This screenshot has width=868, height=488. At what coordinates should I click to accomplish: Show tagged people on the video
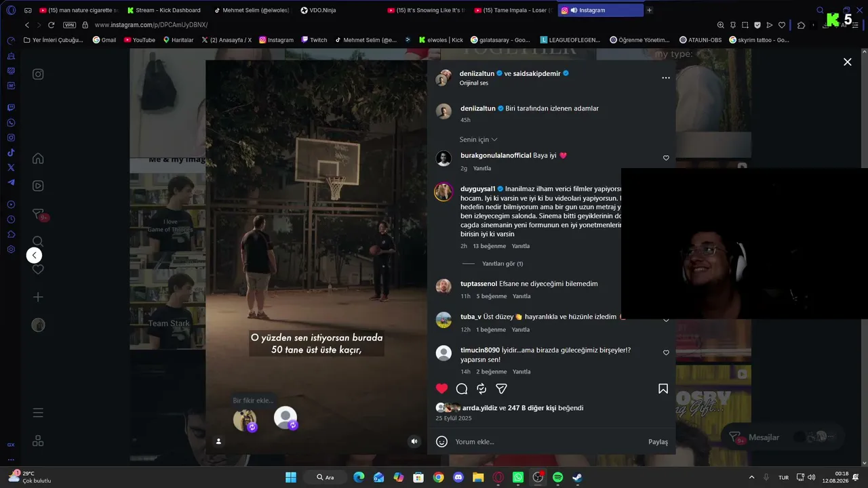218,441
